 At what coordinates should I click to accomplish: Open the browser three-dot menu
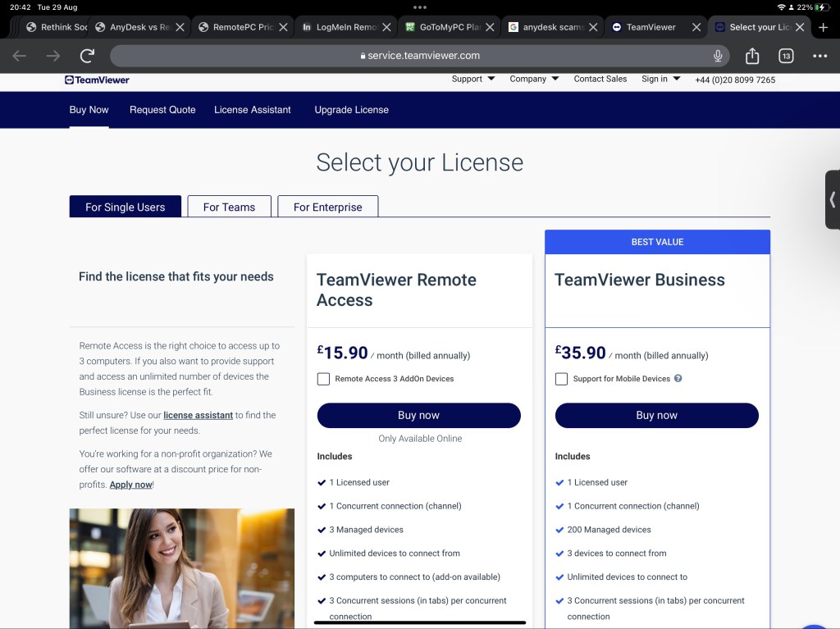819,56
